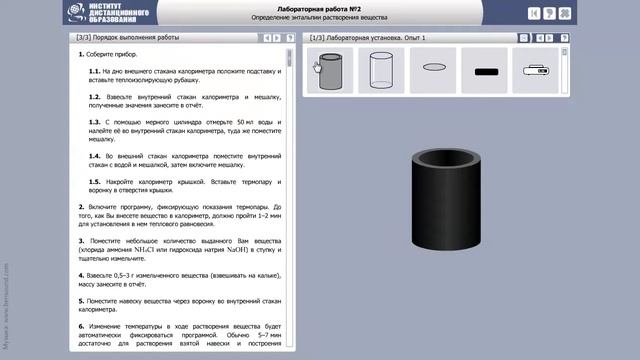Click the title 'Лабораторная работа №2'

[x=319, y=9]
